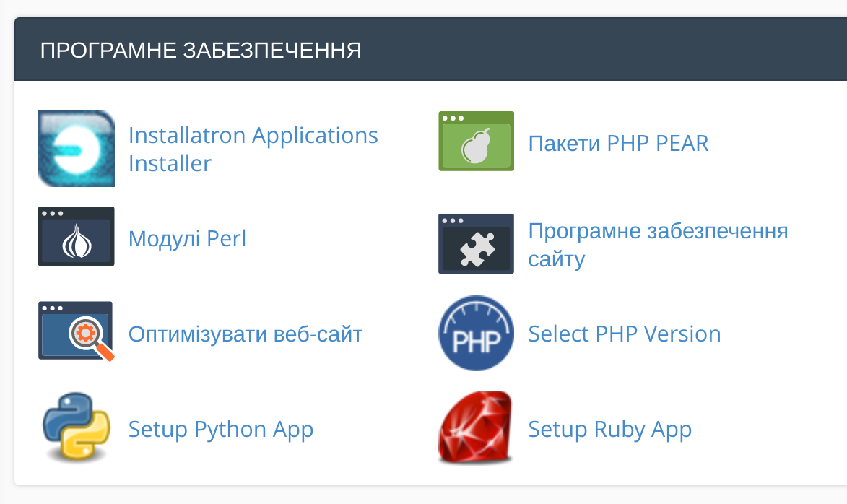Open the Модулі Perl text link
The height and width of the screenshot is (504, 847).
click(187, 238)
